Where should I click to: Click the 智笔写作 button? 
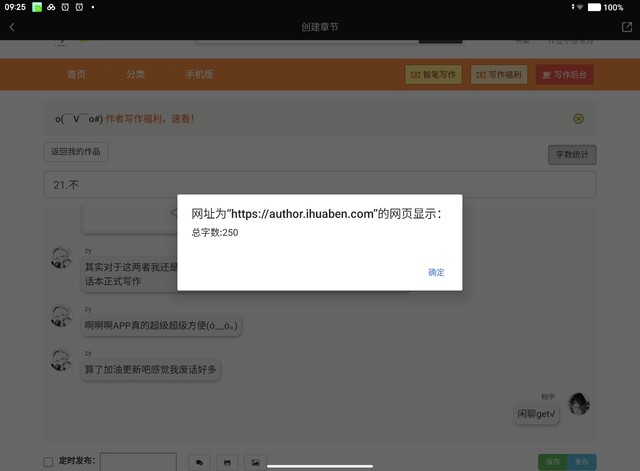tap(433, 75)
